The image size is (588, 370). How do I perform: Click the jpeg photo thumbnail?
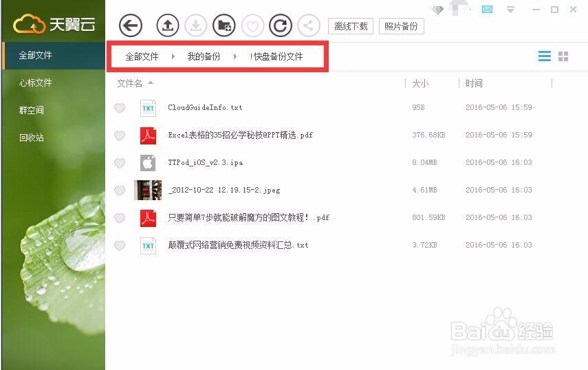[x=148, y=190]
